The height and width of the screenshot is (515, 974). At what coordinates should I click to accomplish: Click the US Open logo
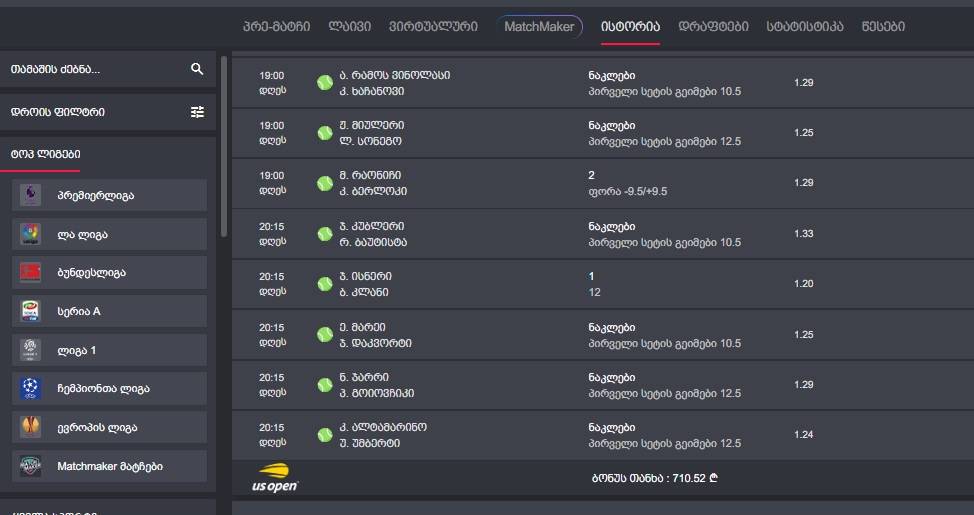point(275,478)
